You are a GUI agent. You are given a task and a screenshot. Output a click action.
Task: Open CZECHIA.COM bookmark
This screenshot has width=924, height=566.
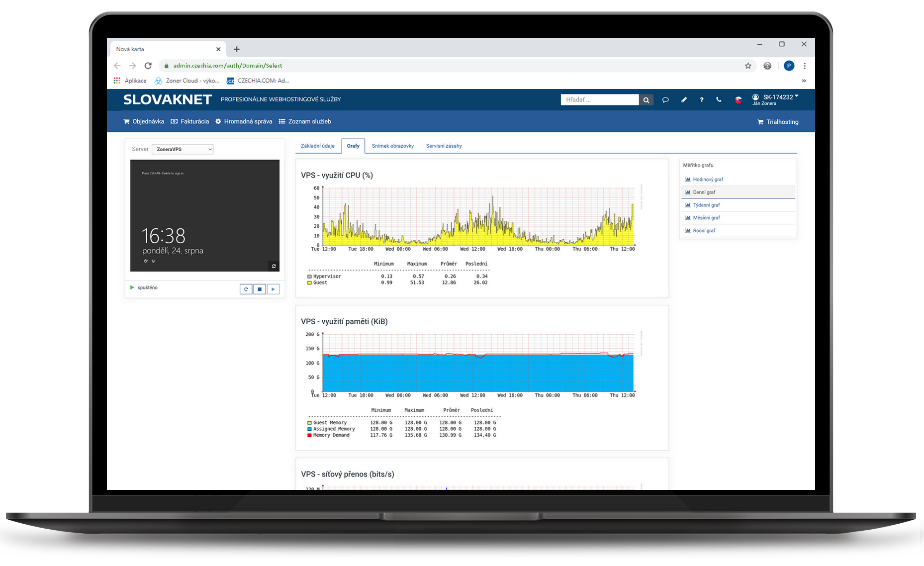tap(258, 81)
